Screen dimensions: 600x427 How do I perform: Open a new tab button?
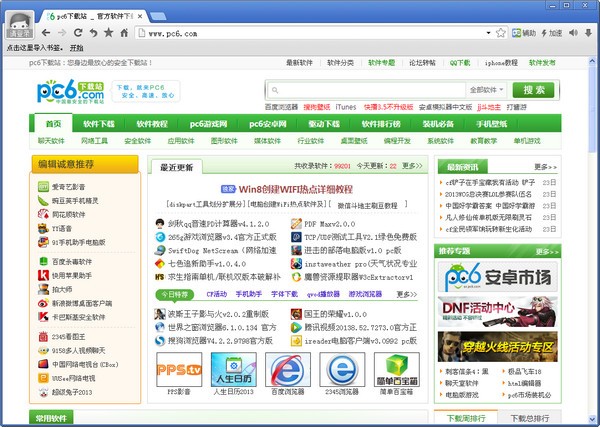[158, 16]
